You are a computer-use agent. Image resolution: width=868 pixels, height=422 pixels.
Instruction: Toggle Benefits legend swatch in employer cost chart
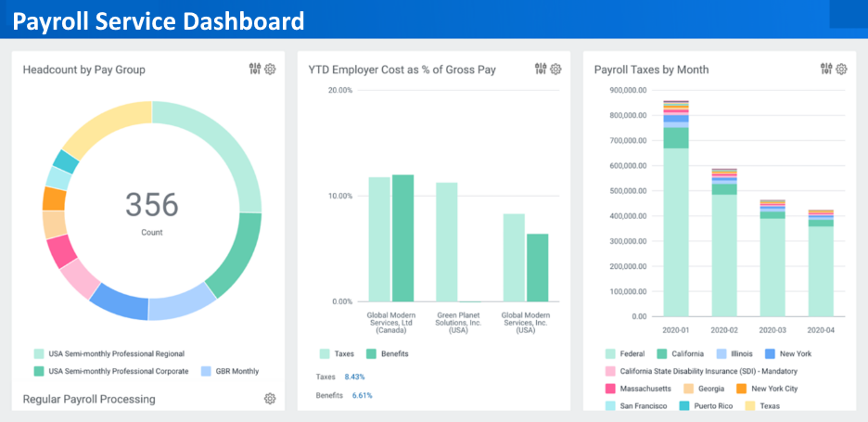click(x=372, y=353)
